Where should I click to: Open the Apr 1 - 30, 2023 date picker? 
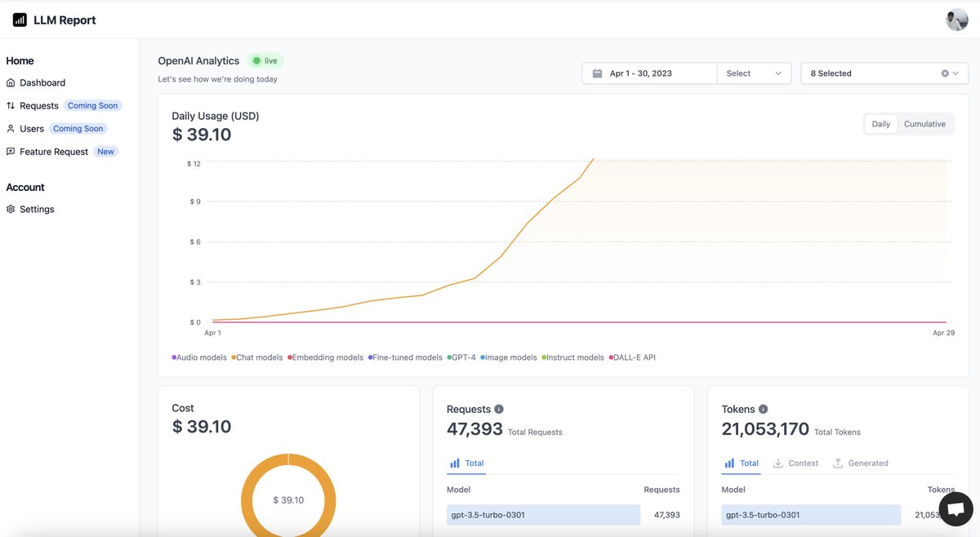click(649, 73)
